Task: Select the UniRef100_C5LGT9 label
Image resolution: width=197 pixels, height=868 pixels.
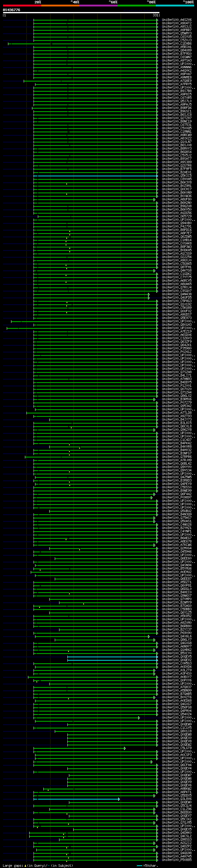Action: pyautogui.click(x=176, y=748)
